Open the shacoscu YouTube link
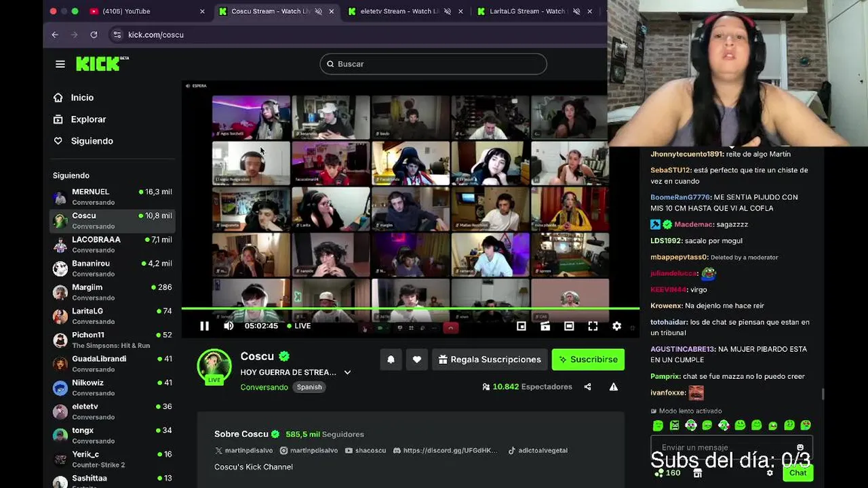868x488 pixels. click(365, 450)
